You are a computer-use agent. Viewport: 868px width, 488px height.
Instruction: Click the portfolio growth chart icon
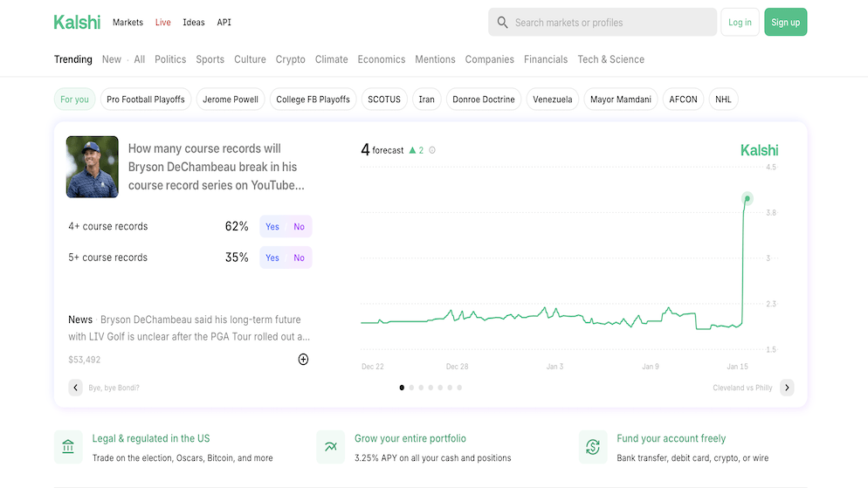click(330, 446)
